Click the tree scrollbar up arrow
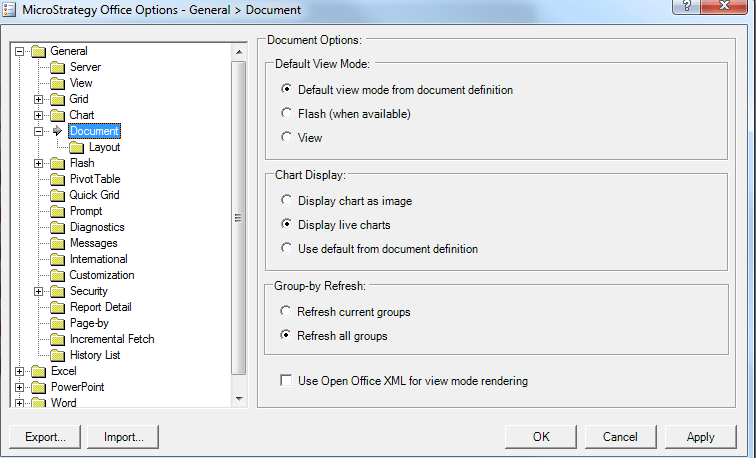This screenshot has height=458, width=756. pyautogui.click(x=239, y=52)
